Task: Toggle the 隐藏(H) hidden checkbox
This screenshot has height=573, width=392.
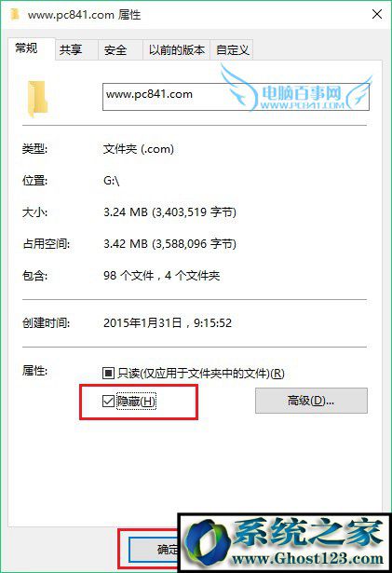Action: point(108,401)
